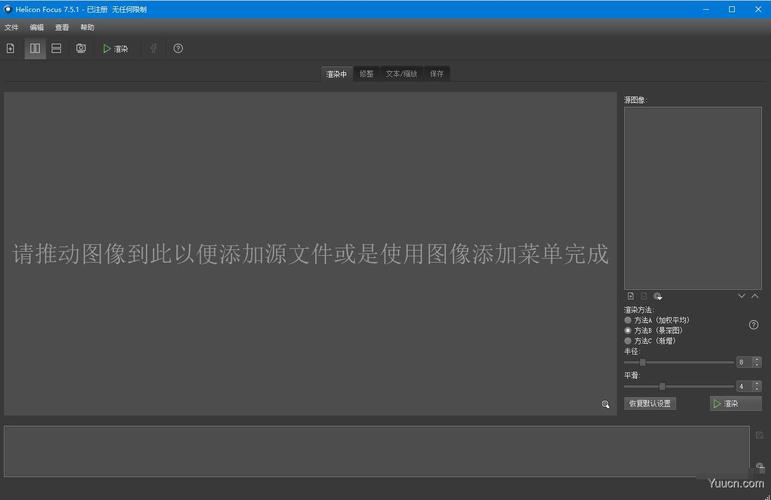
Task: Click the small icon right of output strip top
Action: pos(759,435)
